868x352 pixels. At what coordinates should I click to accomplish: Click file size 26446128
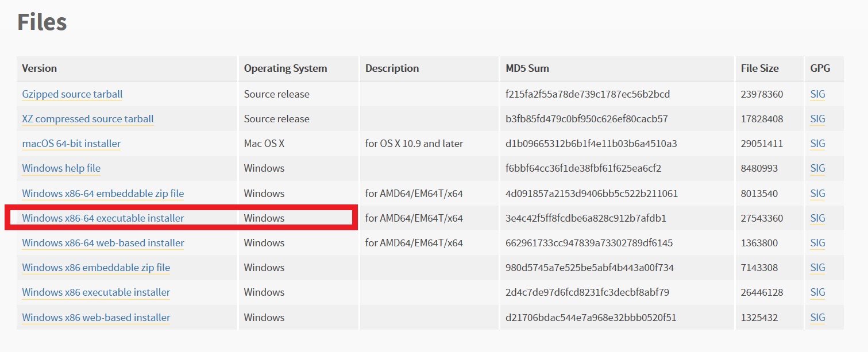[762, 292]
